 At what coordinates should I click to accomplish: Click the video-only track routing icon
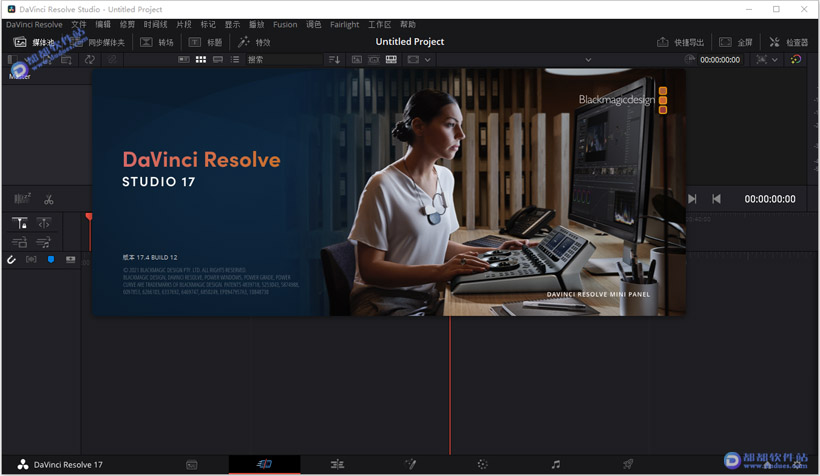[19, 242]
